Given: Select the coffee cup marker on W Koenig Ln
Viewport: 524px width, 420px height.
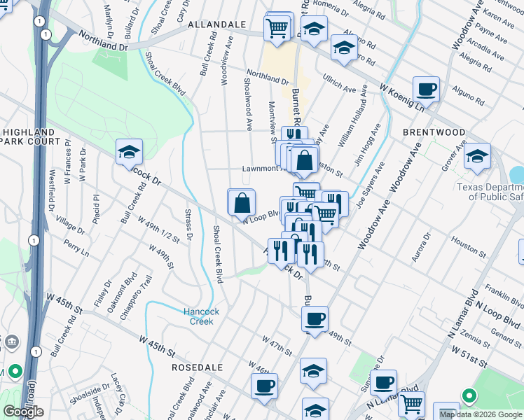Looking at the screenshot, I should point(426,92).
